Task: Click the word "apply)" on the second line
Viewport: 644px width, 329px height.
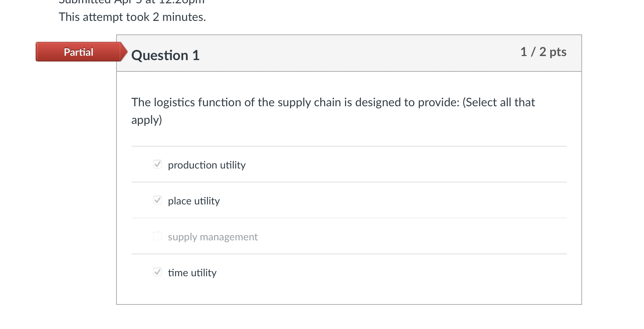Action: [x=147, y=120]
